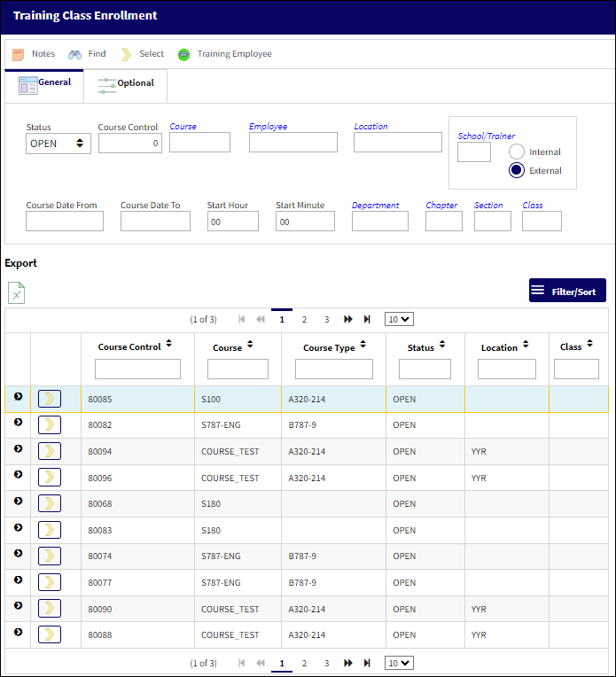Click select arrow for row 80083
The image size is (616, 677).
click(x=50, y=530)
